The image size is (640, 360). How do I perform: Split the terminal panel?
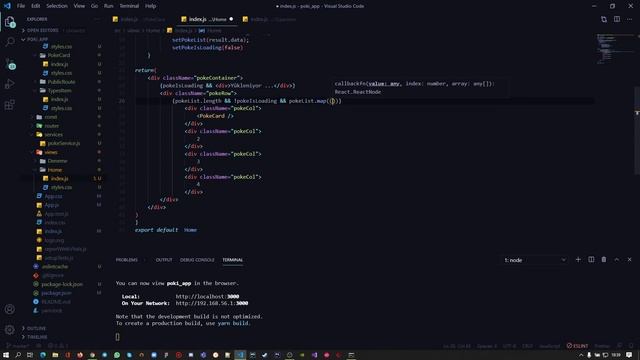pyautogui.click(x=591, y=260)
